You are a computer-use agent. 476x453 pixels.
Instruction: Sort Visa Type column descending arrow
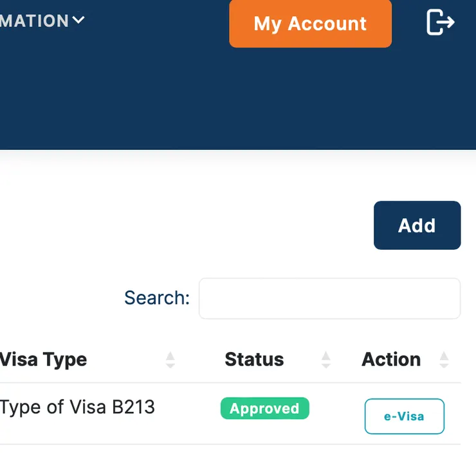[x=170, y=365]
